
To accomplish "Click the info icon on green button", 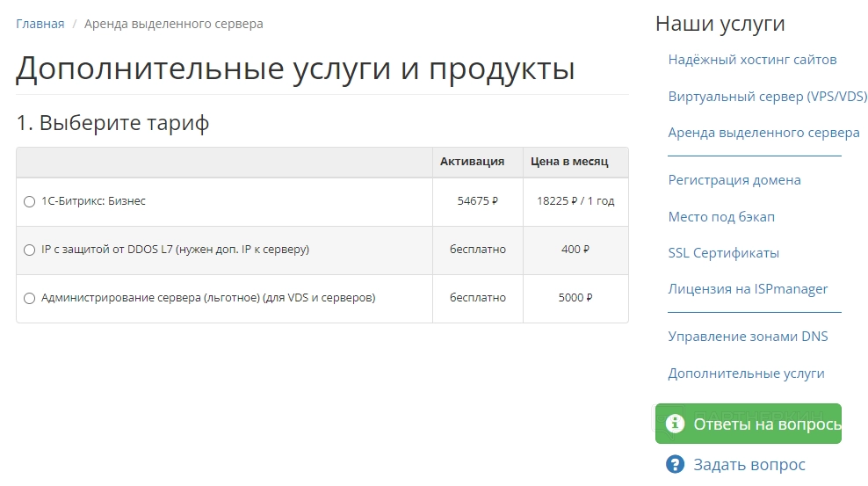I will pos(675,424).
